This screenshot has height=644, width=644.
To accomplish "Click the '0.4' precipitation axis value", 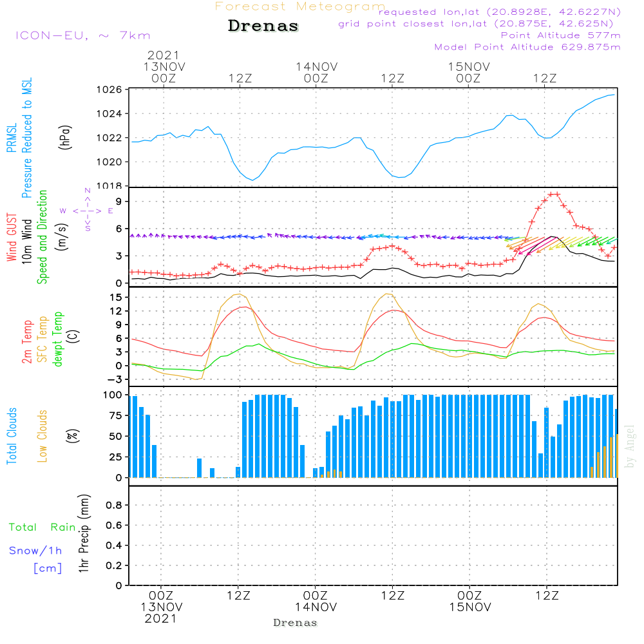I will pos(114,545).
